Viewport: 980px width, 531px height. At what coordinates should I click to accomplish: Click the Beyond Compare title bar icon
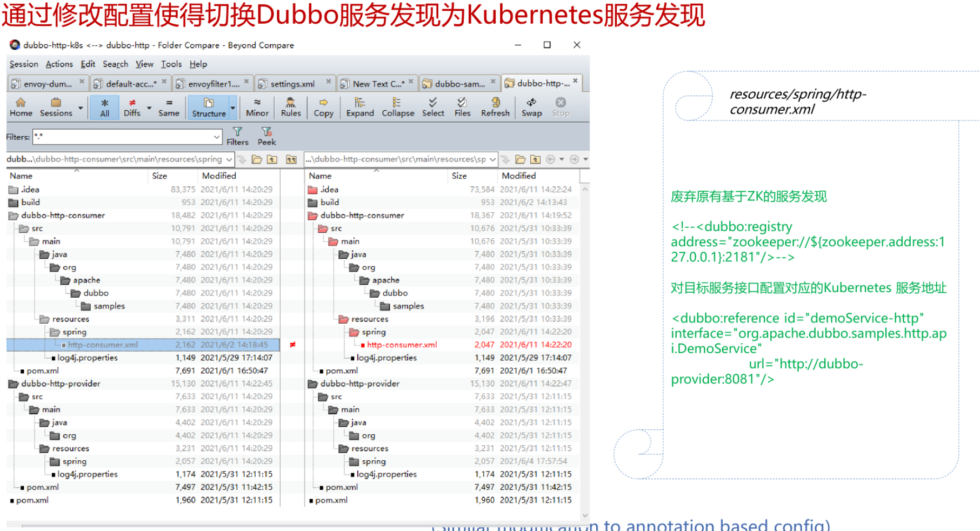coord(15,45)
